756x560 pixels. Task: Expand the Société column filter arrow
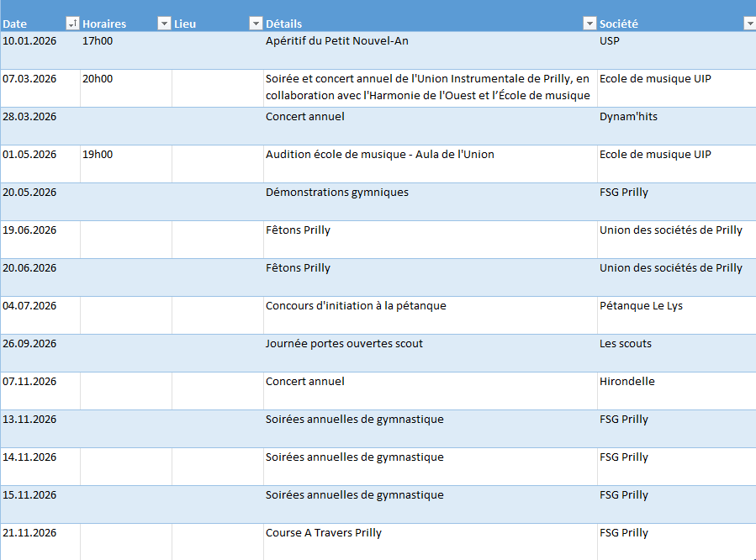(749, 24)
